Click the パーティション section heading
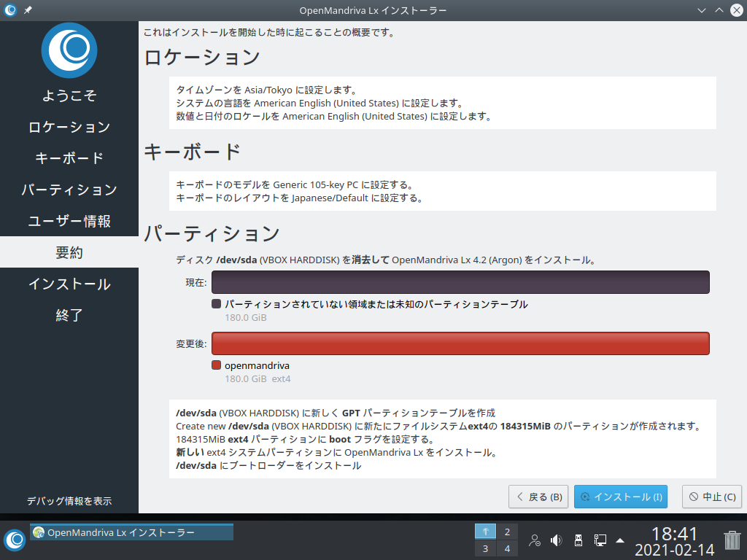747x560 pixels. (x=212, y=233)
